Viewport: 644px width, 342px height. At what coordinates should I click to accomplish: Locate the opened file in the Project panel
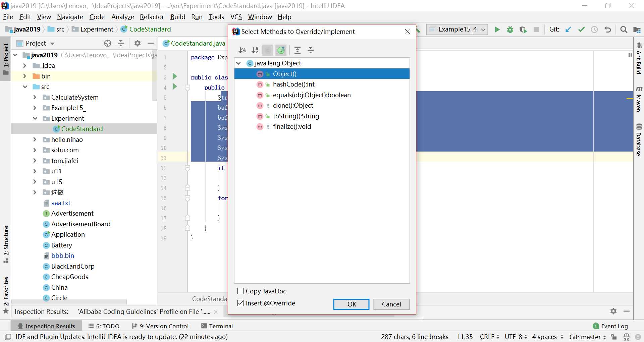pos(108,43)
